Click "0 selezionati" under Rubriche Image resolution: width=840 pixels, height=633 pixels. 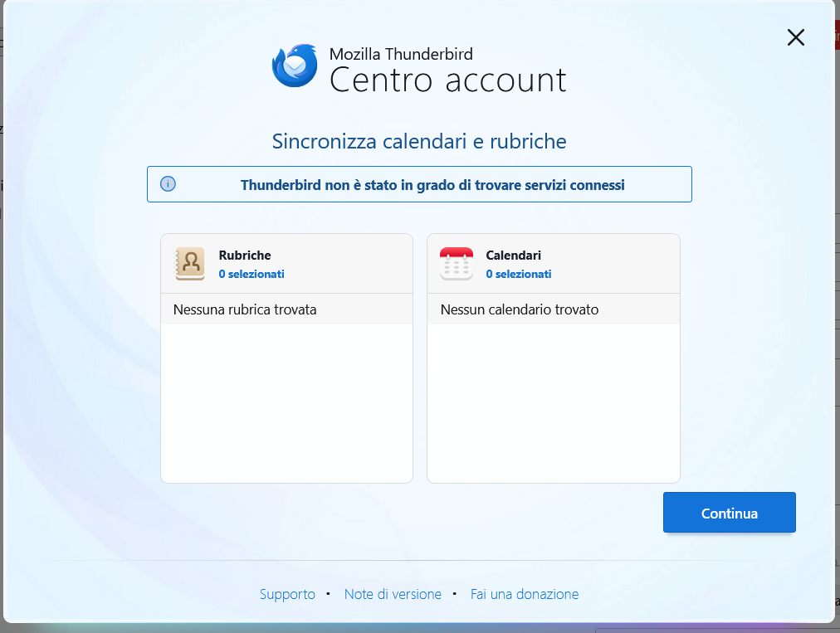tap(252, 274)
